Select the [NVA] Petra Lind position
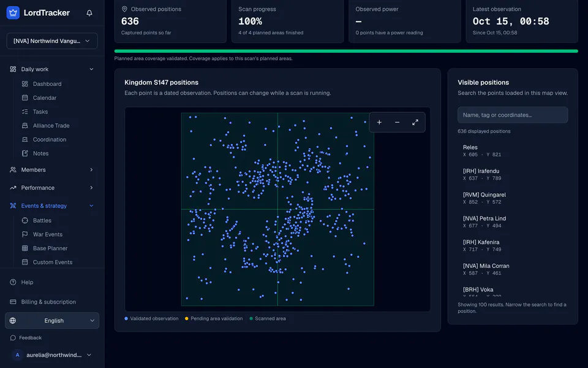The image size is (588, 368). click(x=513, y=221)
